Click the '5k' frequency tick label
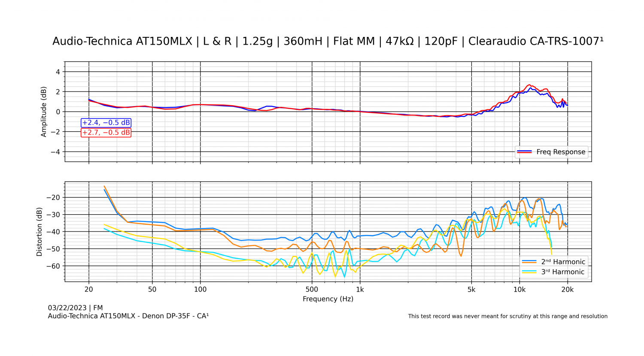 click(471, 289)
